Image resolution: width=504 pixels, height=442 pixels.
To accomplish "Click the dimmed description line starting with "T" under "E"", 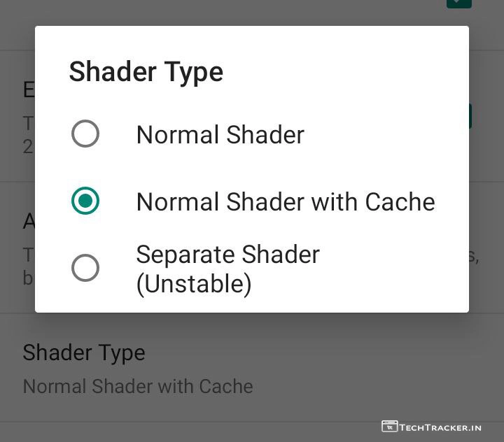I will [x=28, y=124].
